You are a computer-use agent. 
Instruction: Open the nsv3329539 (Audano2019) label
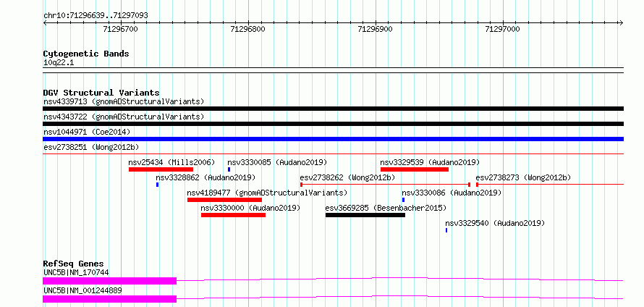click(430, 162)
